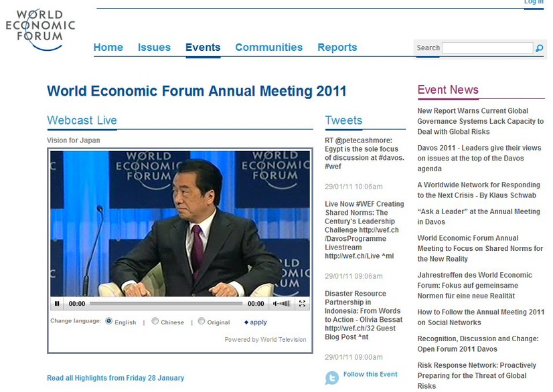Click the video seek progress bar
Image resolution: width=553 pixels, height=392 pixels.
(x=166, y=303)
